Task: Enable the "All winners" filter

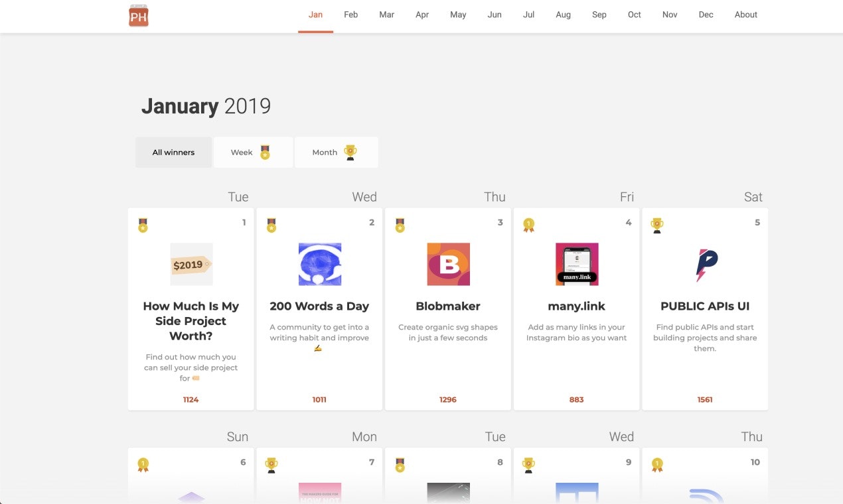Action: (173, 152)
